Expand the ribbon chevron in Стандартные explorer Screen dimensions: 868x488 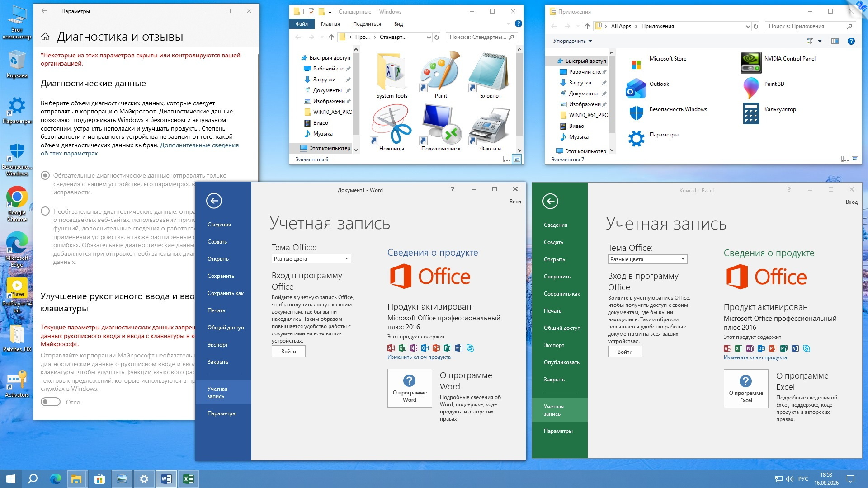tap(509, 24)
